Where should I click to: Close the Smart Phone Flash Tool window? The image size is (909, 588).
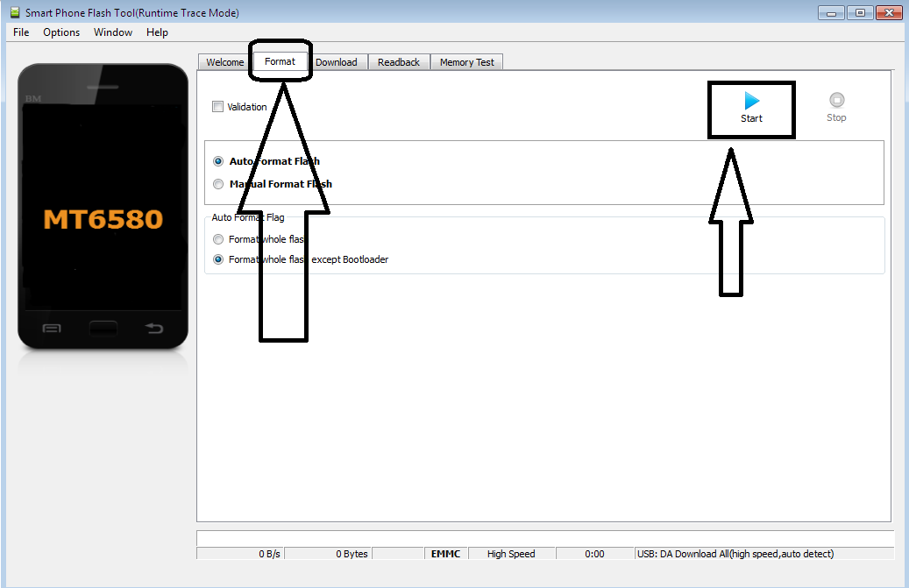point(889,12)
